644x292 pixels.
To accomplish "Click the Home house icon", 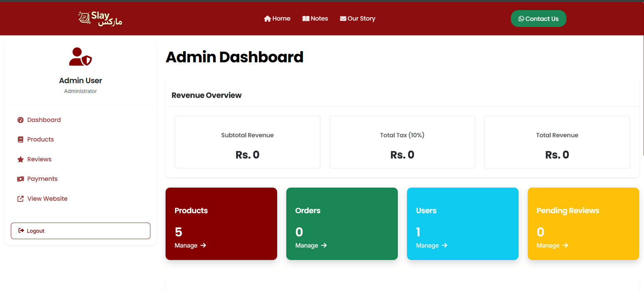I will coord(267,19).
